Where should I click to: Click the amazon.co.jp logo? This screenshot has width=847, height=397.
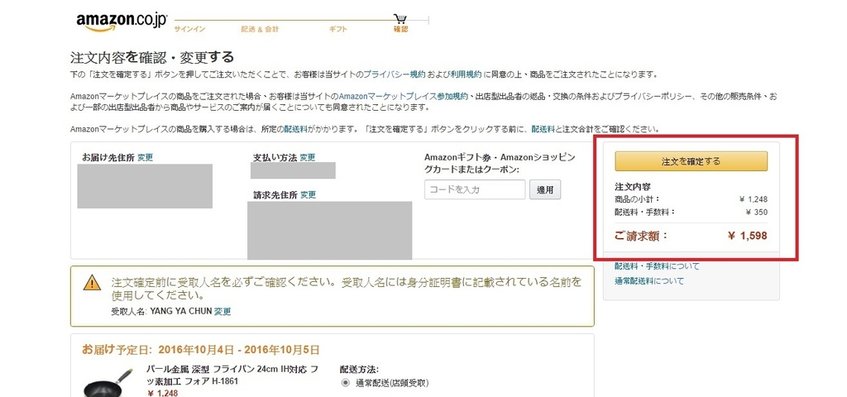tap(122, 22)
